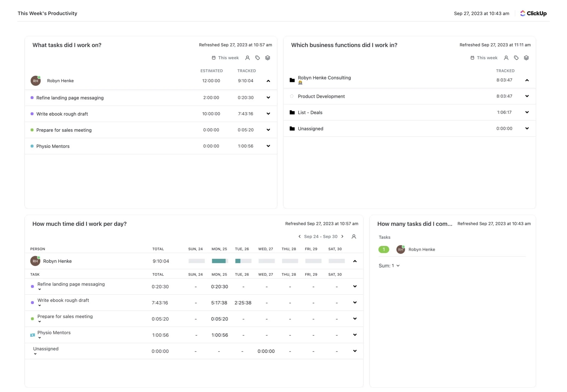This screenshot has width=567, height=392.
Task: Click the ClickUp logo
Action: tap(533, 13)
